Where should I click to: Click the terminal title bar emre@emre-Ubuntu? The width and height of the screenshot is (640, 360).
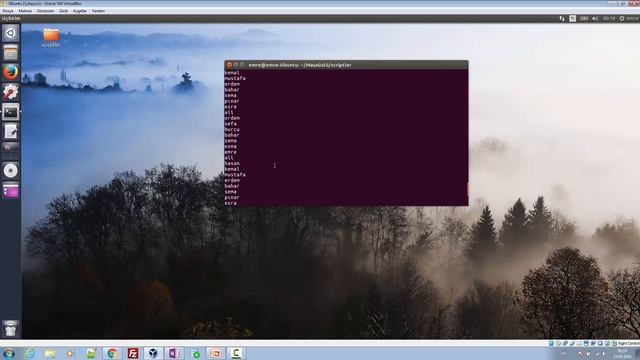tap(346, 65)
